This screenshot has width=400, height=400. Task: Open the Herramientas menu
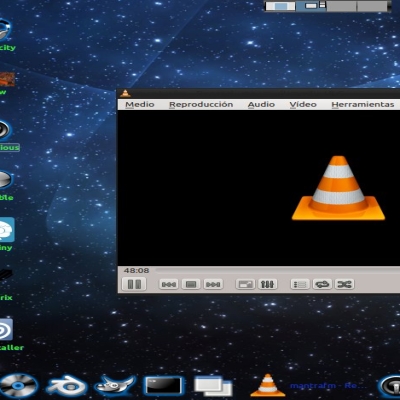click(363, 104)
